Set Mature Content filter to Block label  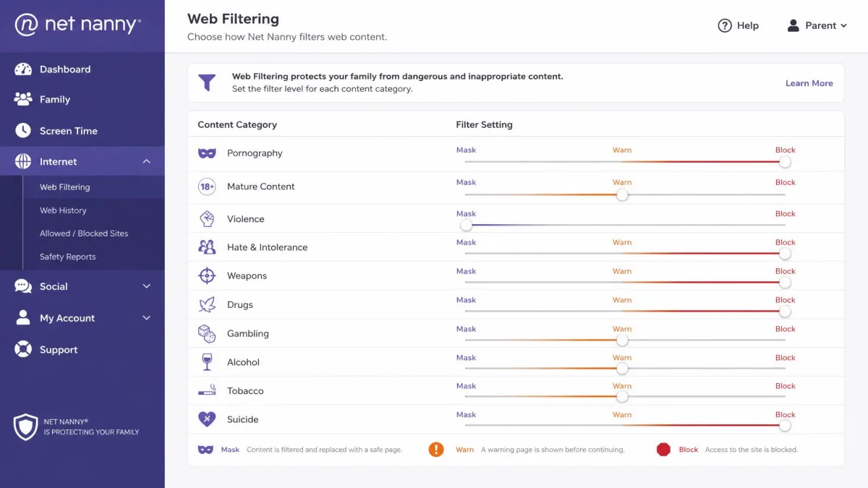point(785,182)
